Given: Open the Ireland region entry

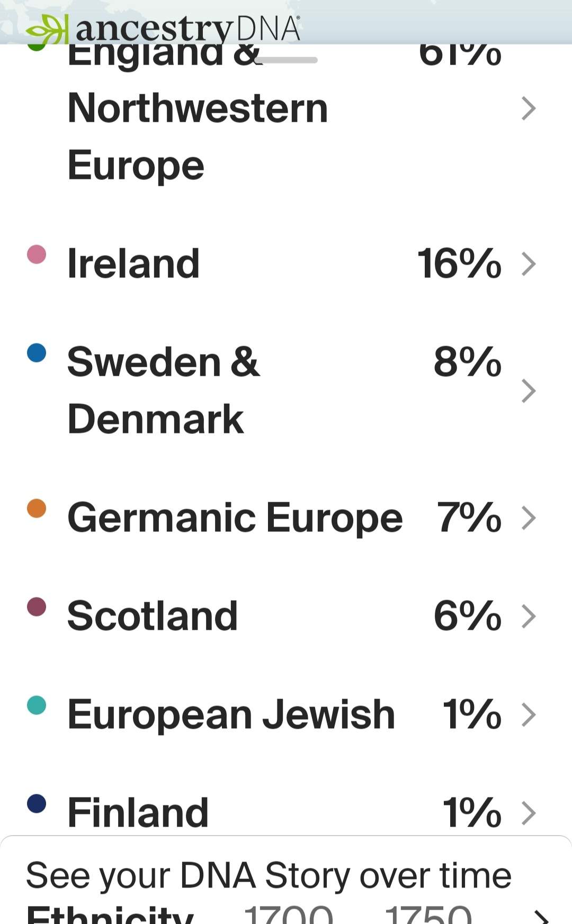Looking at the screenshot, I should 282,264.
